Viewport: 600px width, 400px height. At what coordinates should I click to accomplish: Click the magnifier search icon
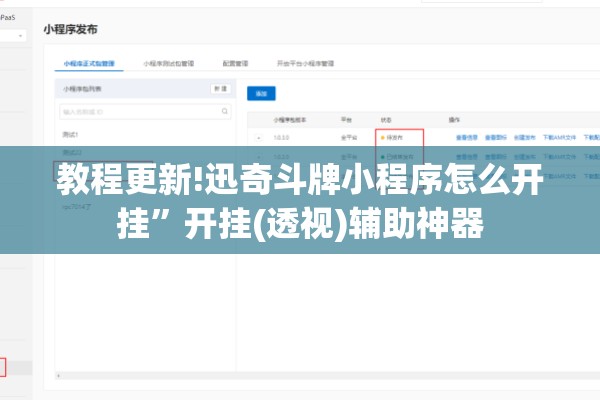coord(225,111)
